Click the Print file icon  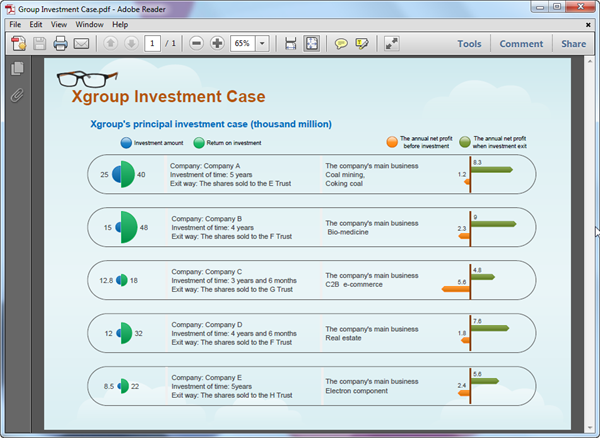click(x=60, y=44)
